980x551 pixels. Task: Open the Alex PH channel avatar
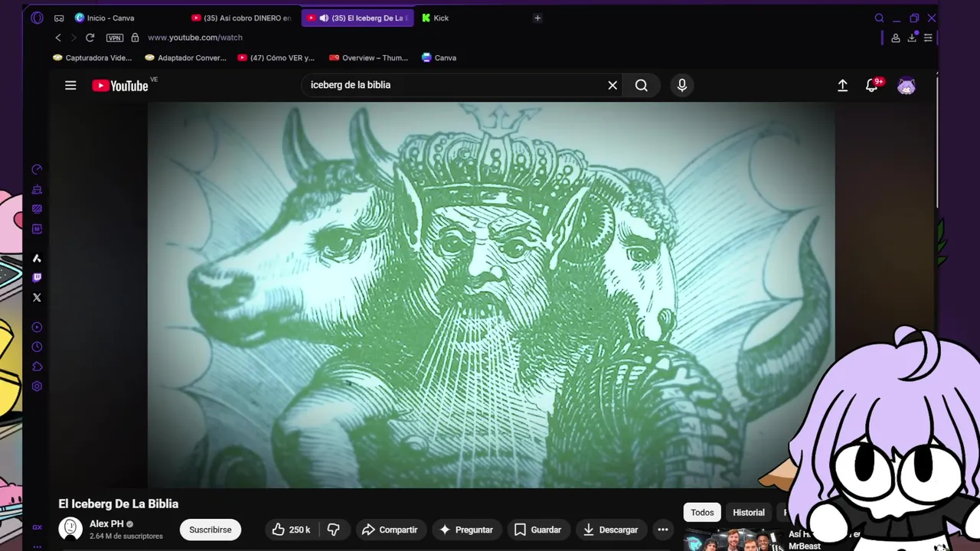pos(70,529)
